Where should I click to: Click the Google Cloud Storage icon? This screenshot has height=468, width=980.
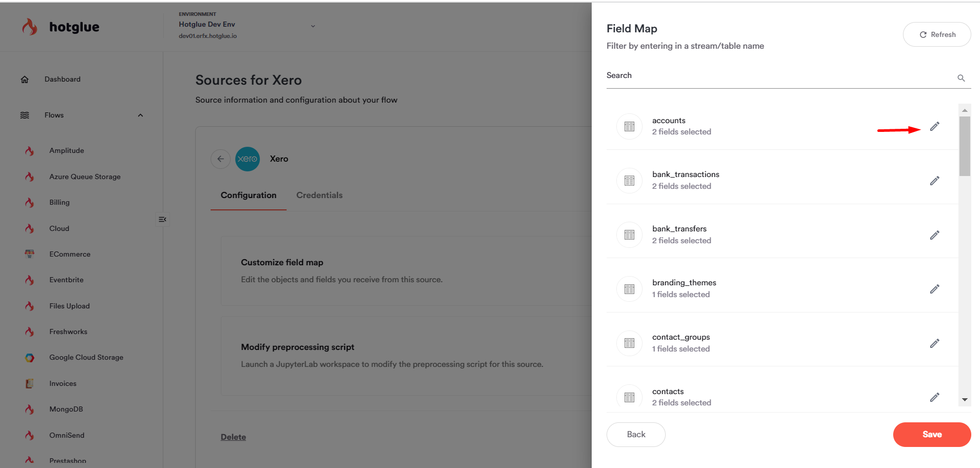pos(30,358)
